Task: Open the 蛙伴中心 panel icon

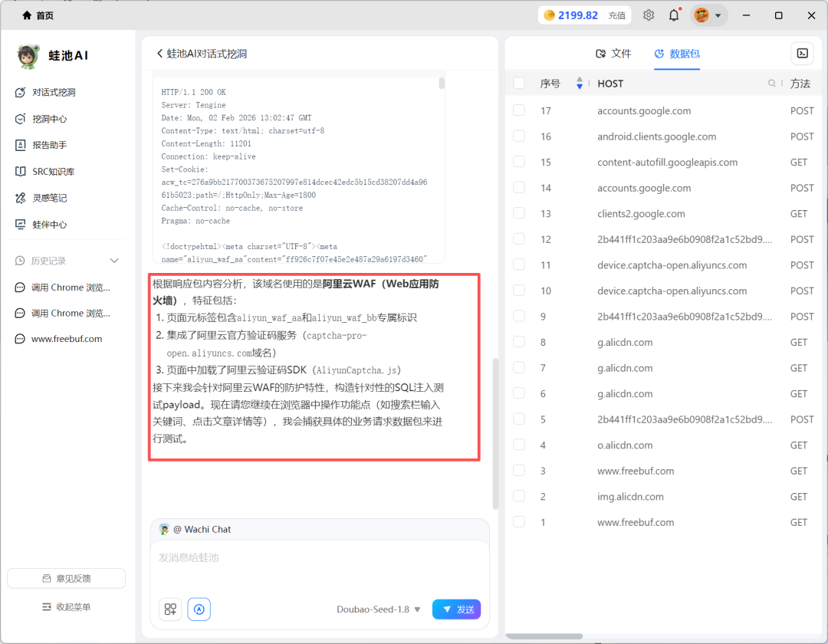Action: coord(21,224)
